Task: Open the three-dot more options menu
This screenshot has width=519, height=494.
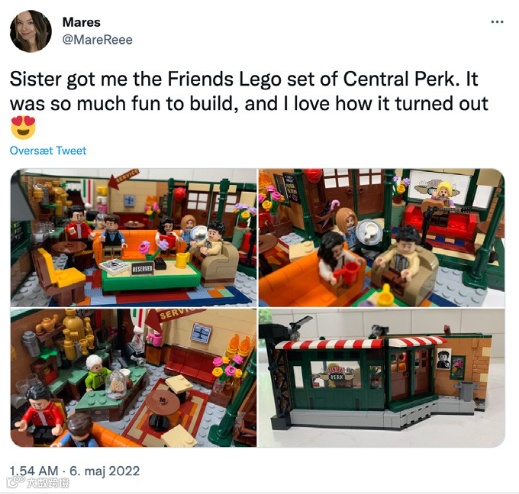Action: pyautogui.click(x=497, y=22)
